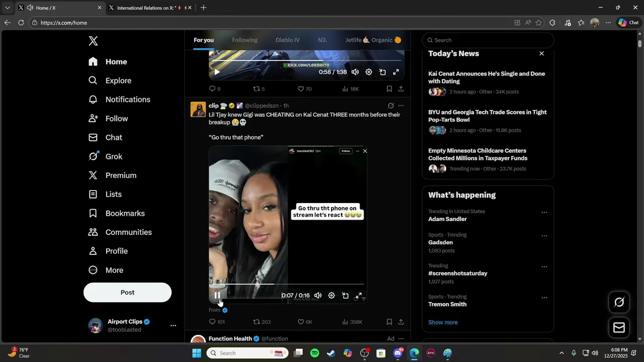Open Copilot Chat in Edge
Image resolution: width=644 pixels, height=362 pixels.
(x=628, y=23)
